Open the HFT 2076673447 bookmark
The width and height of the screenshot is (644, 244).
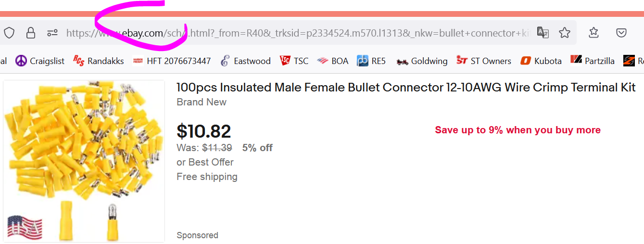[x=172, y=61]
